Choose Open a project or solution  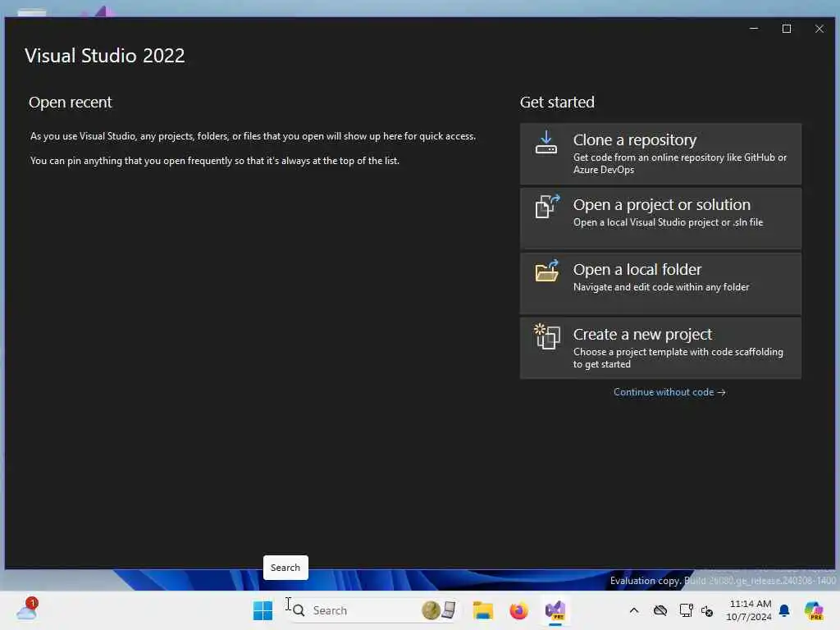point(660,218)
